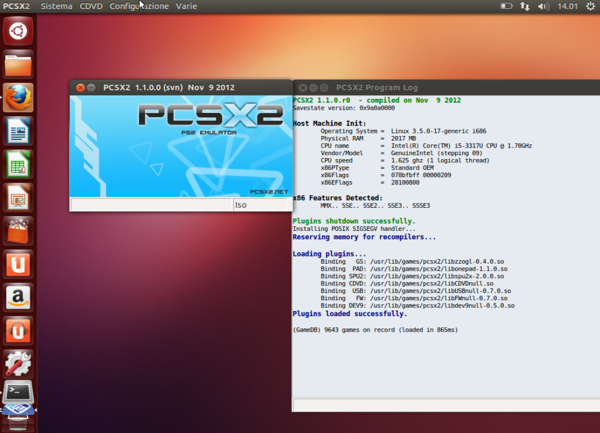Click the bottom status strip of Program Log
600x433 pixels.
pos(446,405)
